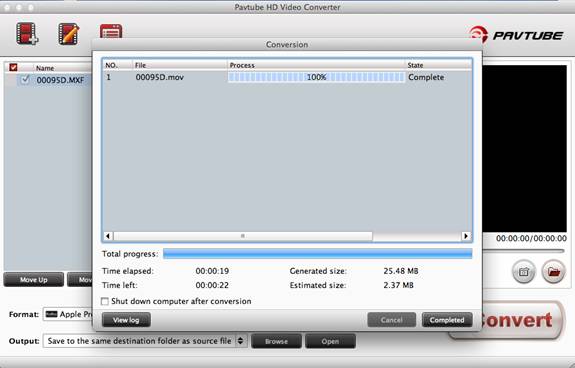
Task: Toggle the select-all checkbox beside Name
Action: pos(13,67)
